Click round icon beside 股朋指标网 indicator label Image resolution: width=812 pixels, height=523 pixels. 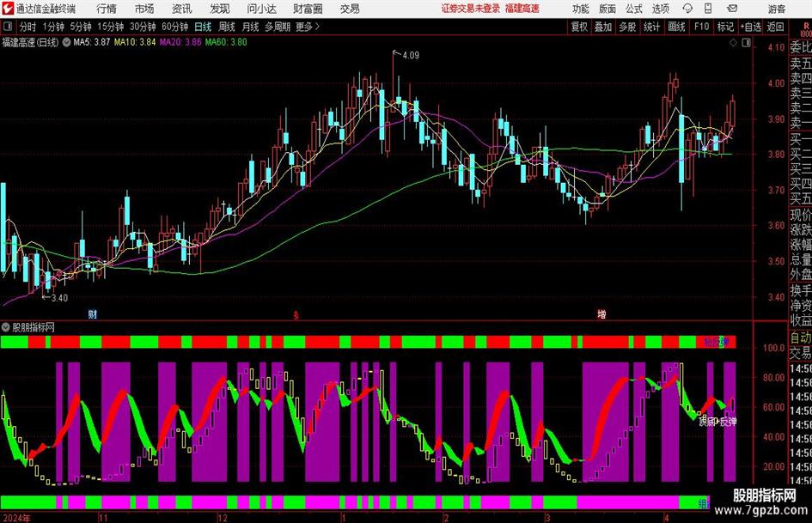(x=6, y=327)
